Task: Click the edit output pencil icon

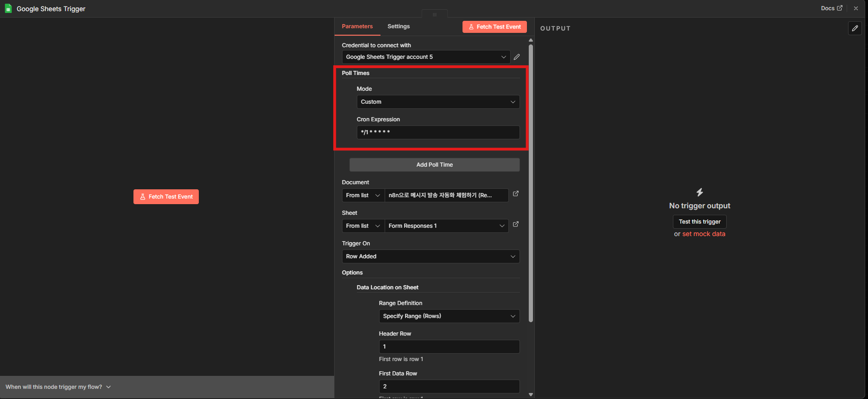Action: tap(855, 28)
